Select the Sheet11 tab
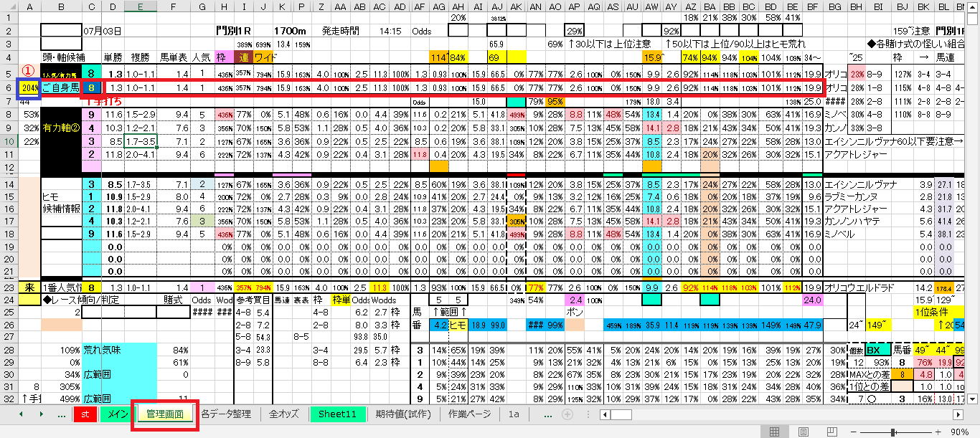This screenshot has width=980, height=438. coord(337,414)
